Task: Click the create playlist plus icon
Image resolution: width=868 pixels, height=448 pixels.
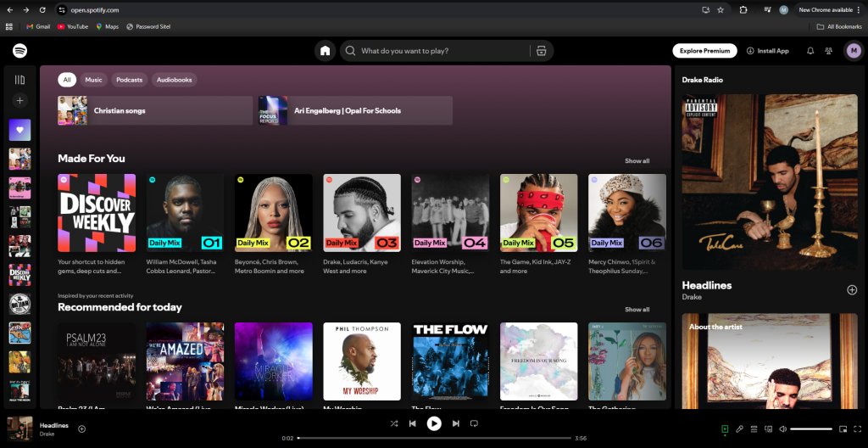Action: [19, 100]
